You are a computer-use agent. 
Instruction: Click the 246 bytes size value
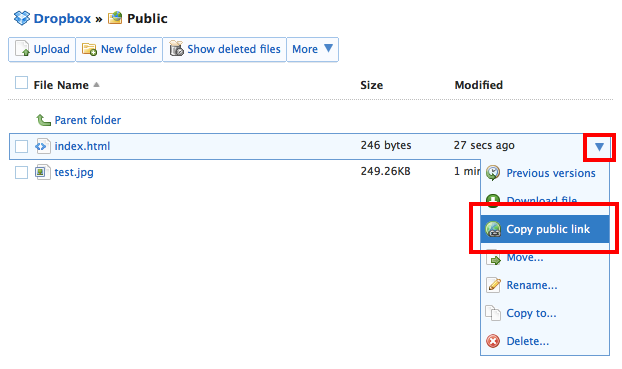(x=386, y=145)
